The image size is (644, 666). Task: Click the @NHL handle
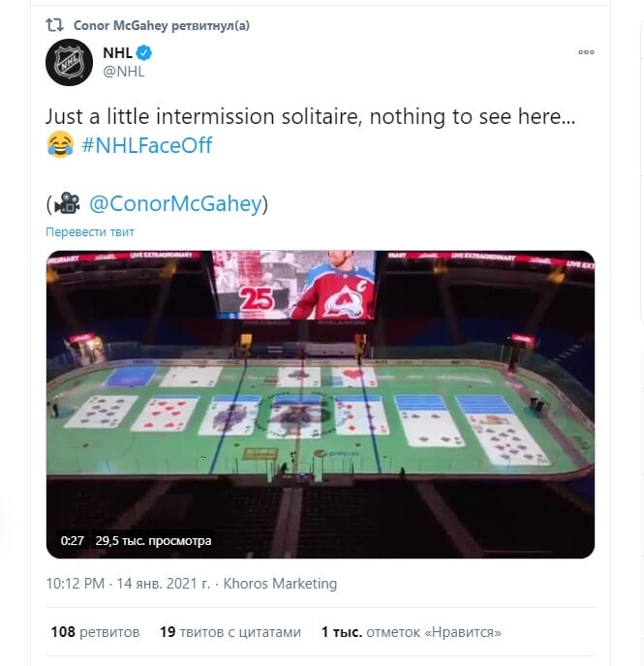[x=123, y=70]
